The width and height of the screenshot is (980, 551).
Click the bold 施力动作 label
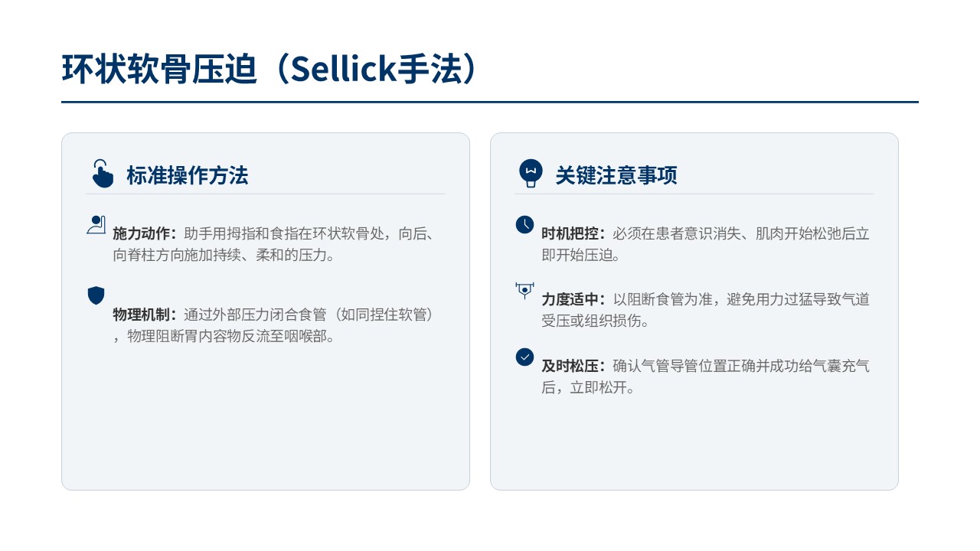coord(144,234)
